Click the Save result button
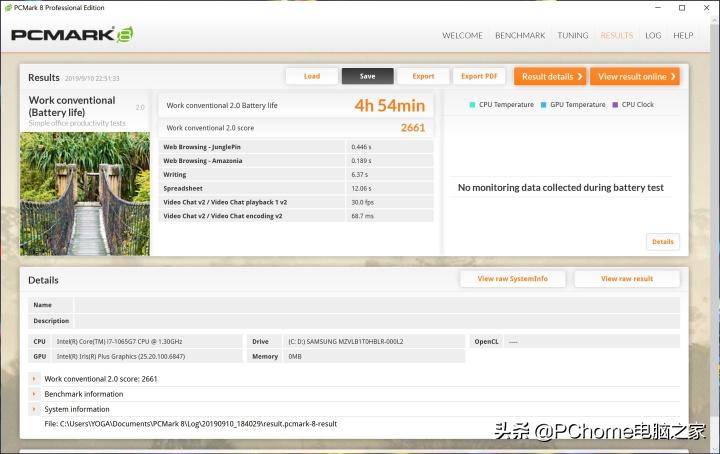 (x=367, y=76)
